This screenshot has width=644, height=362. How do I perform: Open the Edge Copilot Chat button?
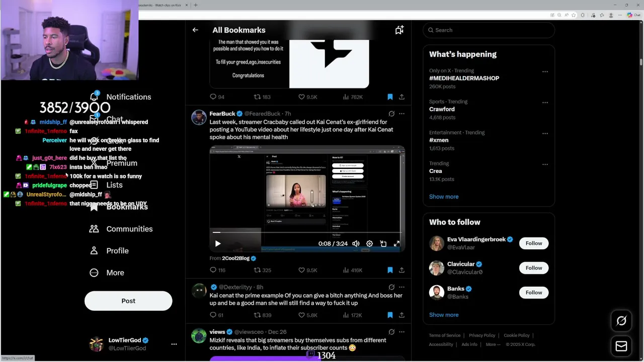point(633,15)
